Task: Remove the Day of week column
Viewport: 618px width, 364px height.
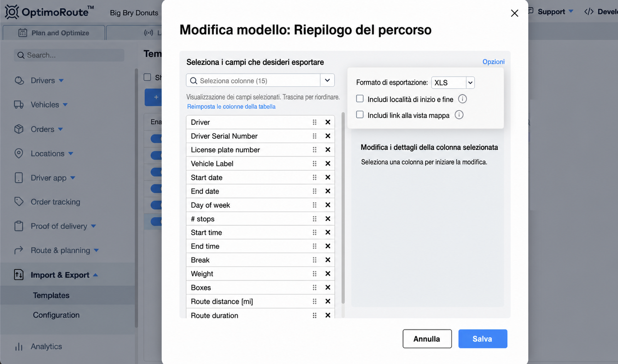Action: 328,205
